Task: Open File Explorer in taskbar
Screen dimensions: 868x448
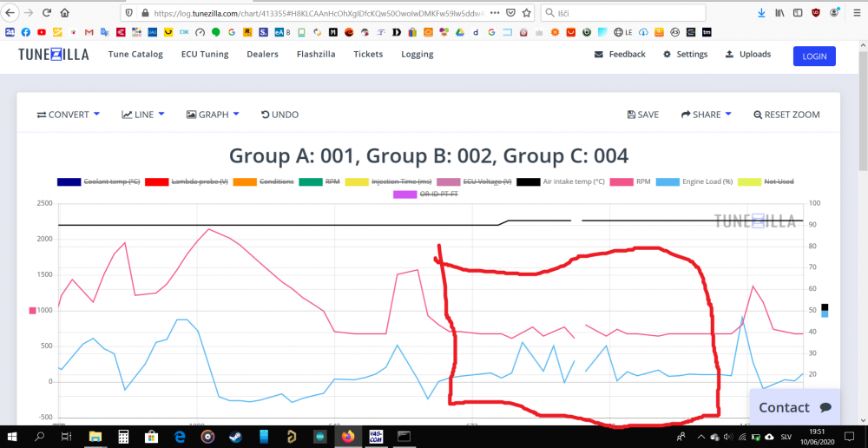Action: coord(95,437)
